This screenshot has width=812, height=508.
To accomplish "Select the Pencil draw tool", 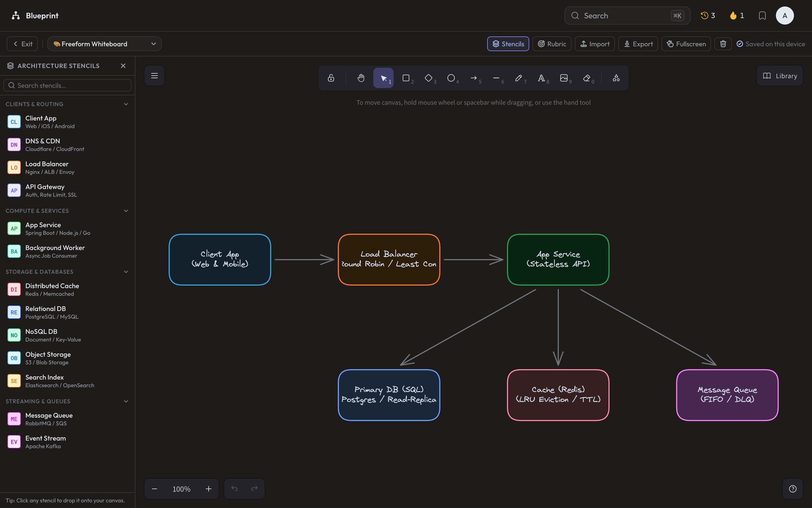I will [519, 78].
